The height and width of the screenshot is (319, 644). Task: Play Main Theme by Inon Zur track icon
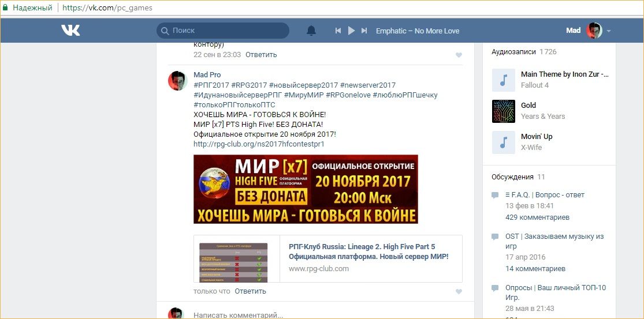(504, 80)
